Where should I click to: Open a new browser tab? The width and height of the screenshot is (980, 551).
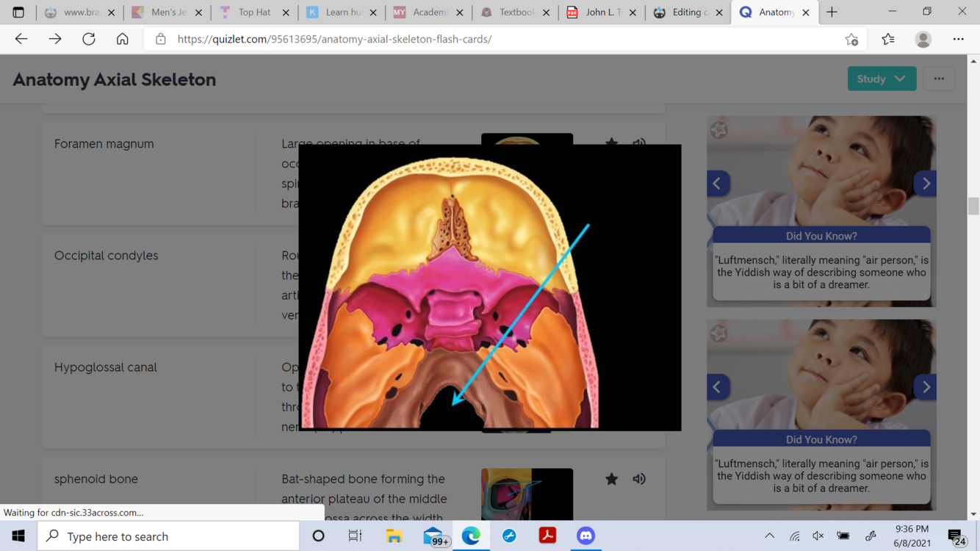pyautogui.click(x=832, y=12)
